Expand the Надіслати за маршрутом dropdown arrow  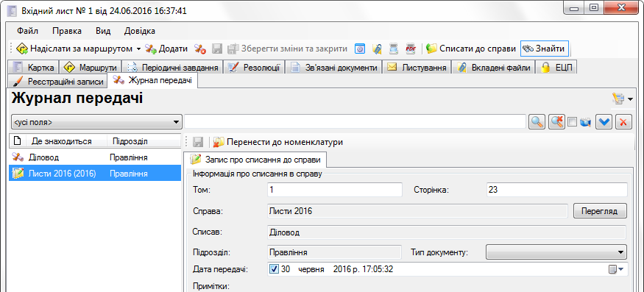(x=138, y=49)
